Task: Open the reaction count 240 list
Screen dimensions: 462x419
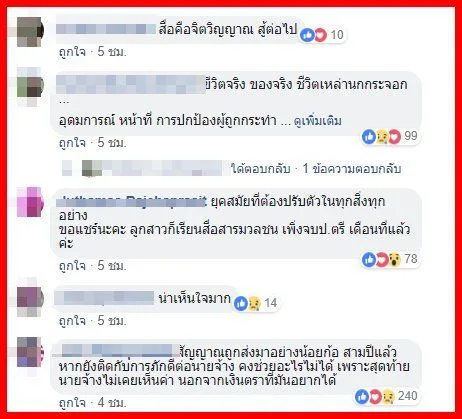Action: click(x=408, y=396)
